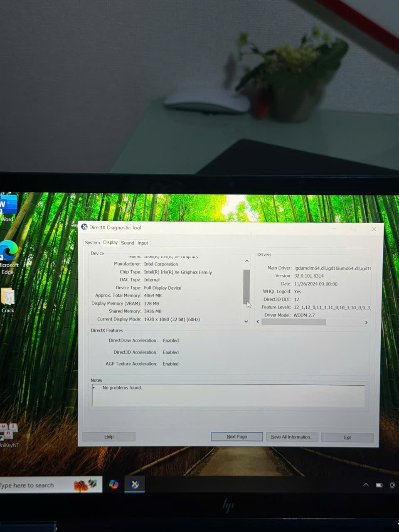Close the DirectX Diagnostic Tool window
The width and height of the screenshot is (399, 532).
(x=374, y=229)
